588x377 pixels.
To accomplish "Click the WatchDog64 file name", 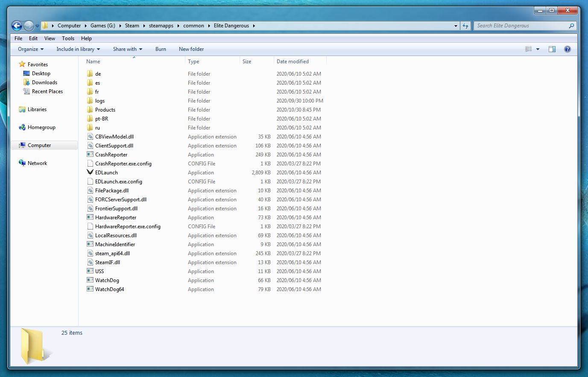I will [109, 289].
